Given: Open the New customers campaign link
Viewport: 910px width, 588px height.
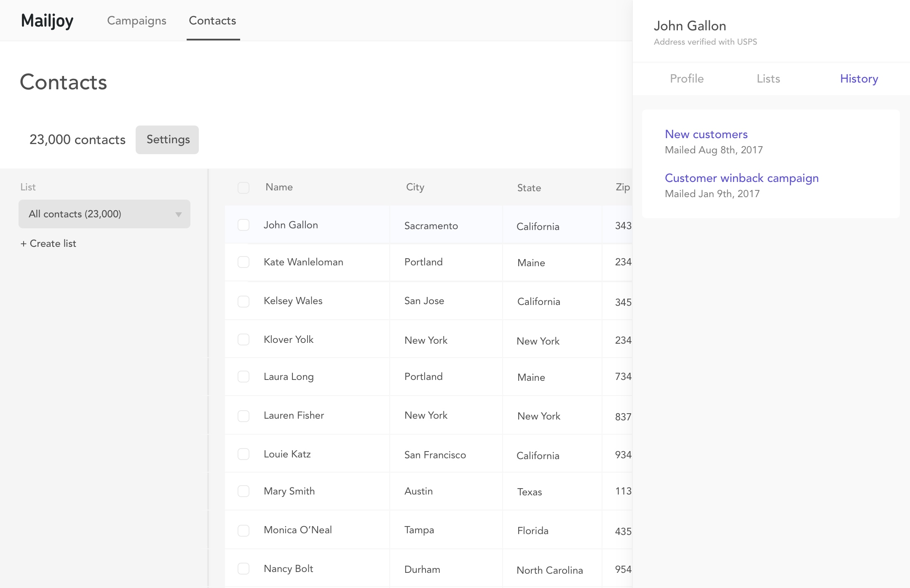Looking at the screenshot, I should [x=706, y=134].
